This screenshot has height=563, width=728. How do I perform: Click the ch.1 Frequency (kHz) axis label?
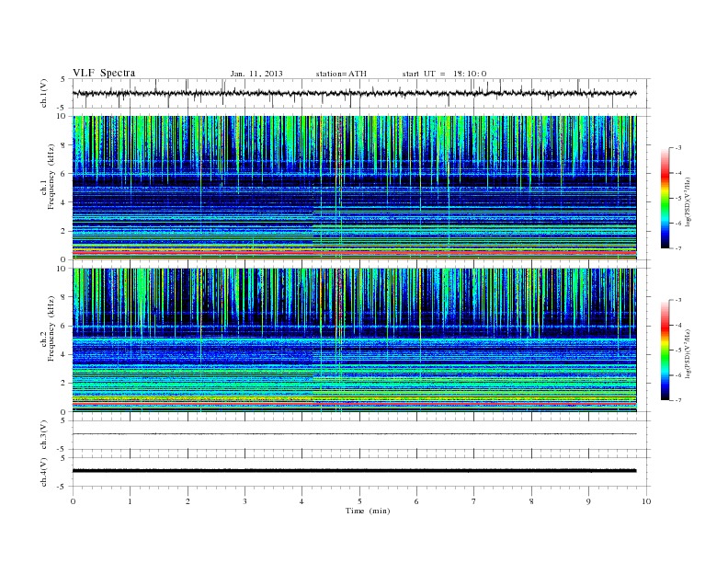(48, 177)
